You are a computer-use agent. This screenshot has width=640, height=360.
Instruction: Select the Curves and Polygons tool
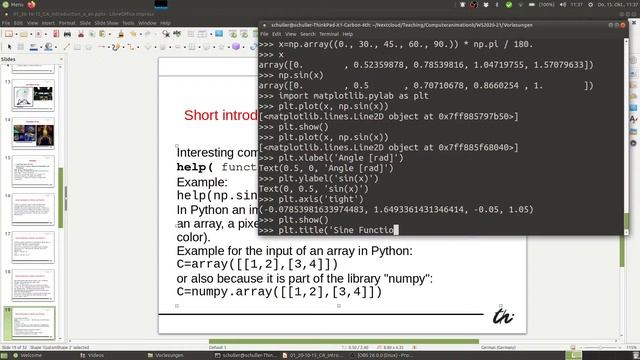click(116, 47)
